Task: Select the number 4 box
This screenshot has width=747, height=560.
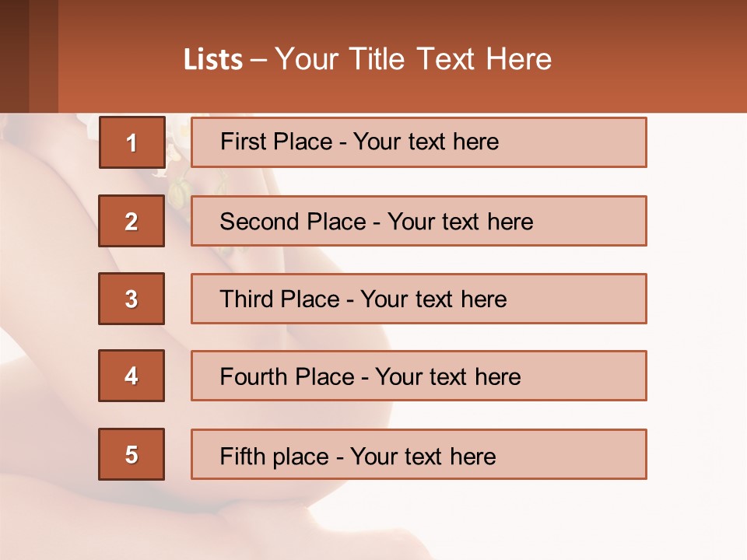Action: (132, 376)
